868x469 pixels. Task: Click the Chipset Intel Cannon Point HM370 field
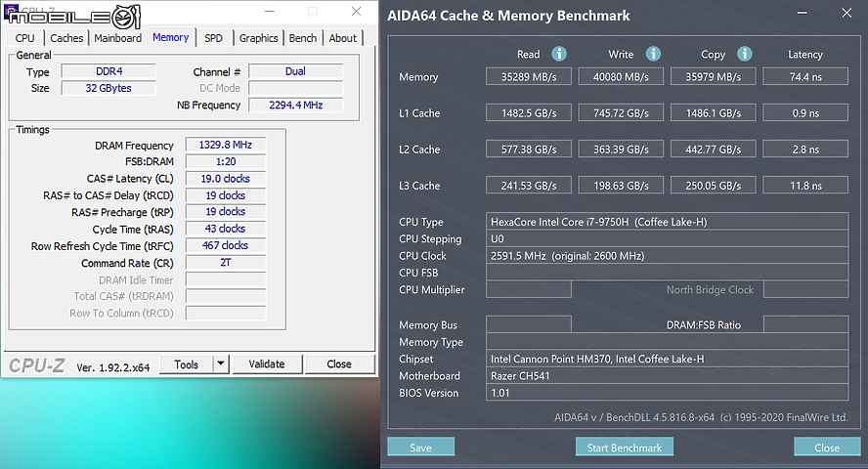coord(667,359)
